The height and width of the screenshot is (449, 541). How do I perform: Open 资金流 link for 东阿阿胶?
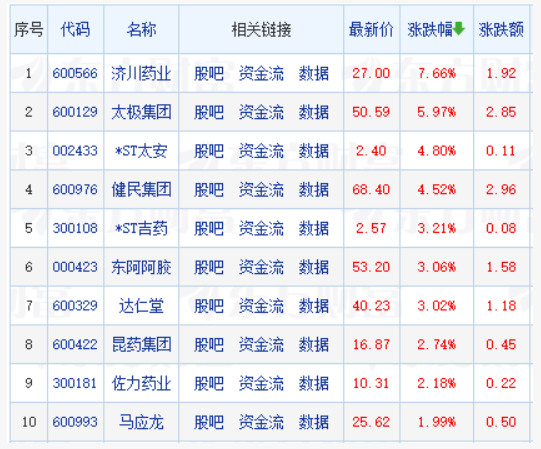pyautogui.click(x=261, y=267)
